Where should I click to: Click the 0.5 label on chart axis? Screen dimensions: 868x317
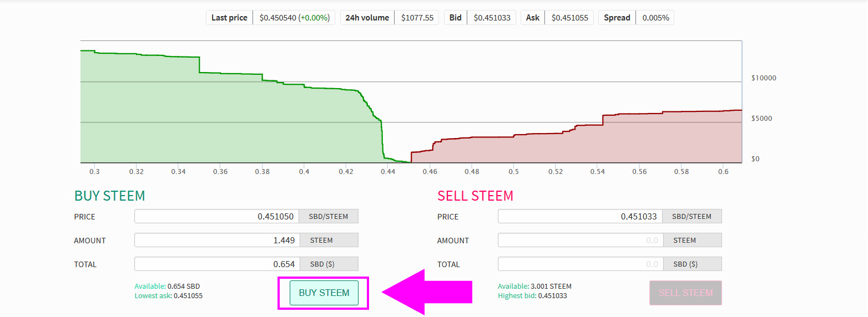tap(513, 172)
